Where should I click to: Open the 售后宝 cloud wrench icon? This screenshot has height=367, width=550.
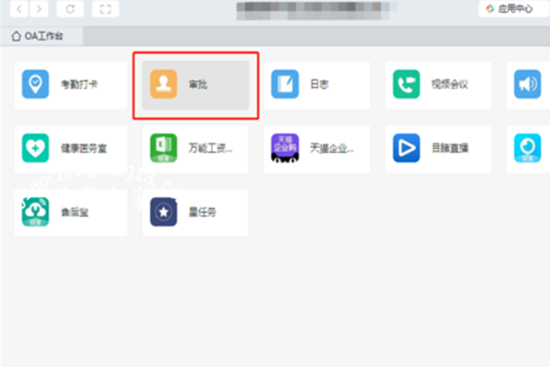tap(35, 212)
